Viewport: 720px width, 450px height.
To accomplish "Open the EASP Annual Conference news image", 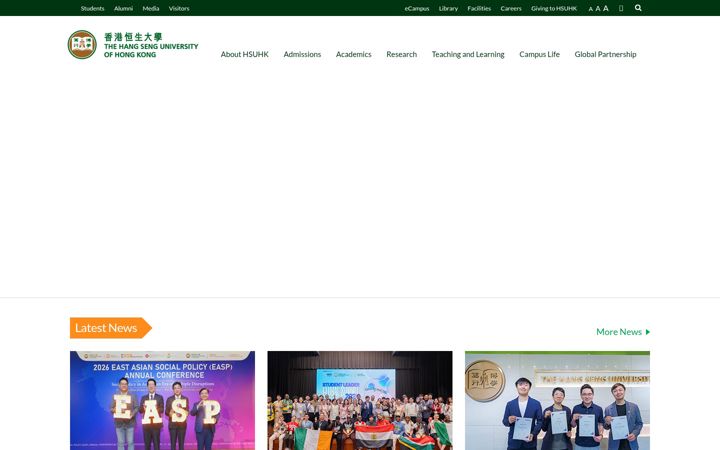I will click(163, 400).
